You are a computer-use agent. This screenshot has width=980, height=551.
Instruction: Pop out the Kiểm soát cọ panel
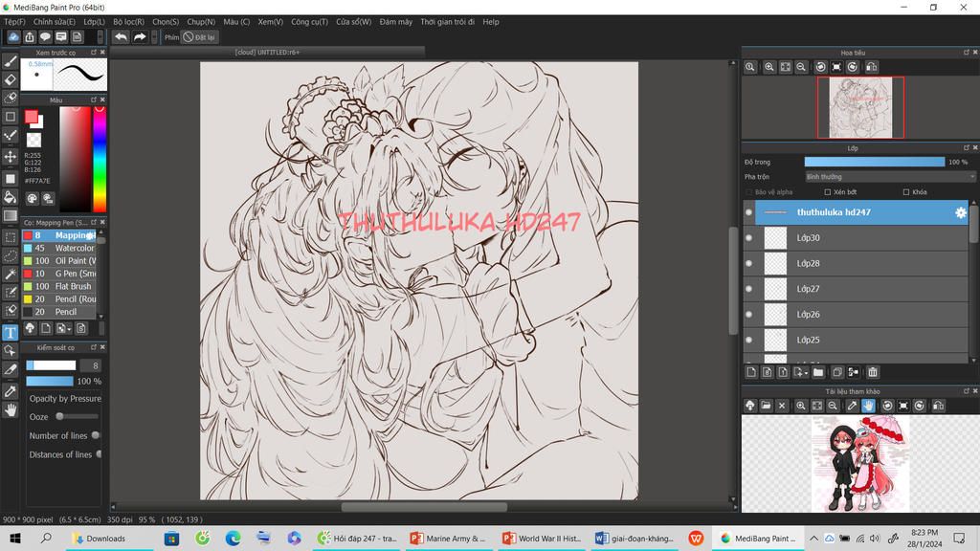[x=94, y=347]
